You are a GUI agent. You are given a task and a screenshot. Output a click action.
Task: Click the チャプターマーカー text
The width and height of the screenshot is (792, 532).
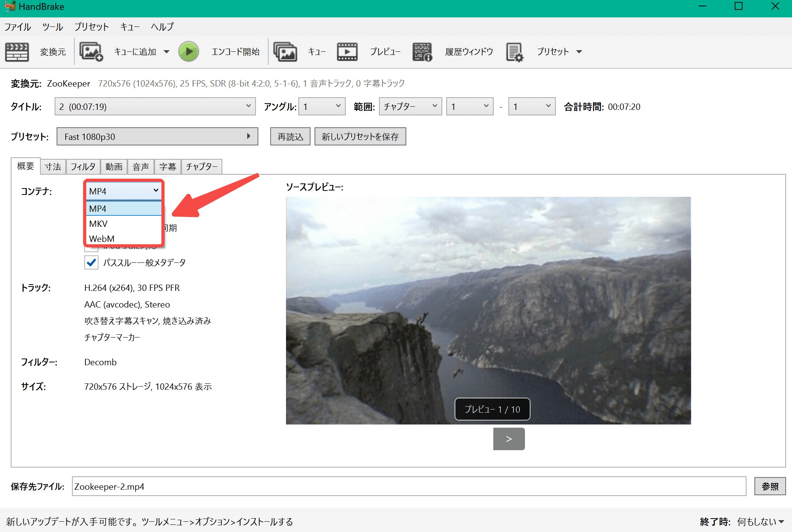pos(112,337)
